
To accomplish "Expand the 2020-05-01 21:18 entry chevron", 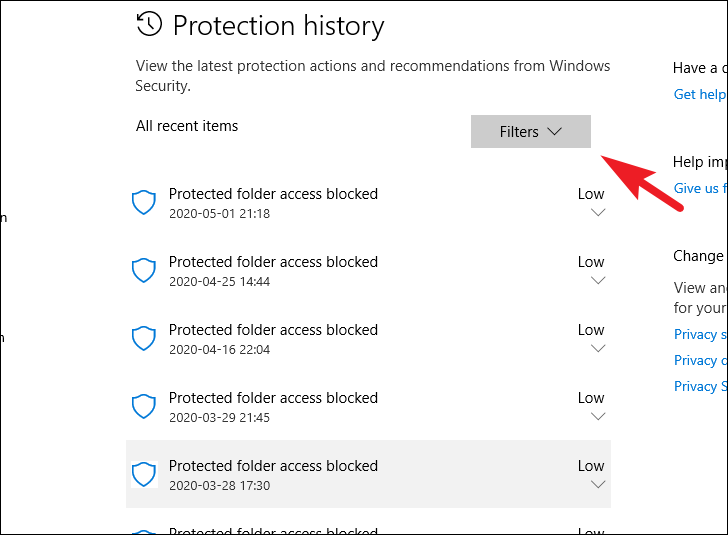I will [598, 213].
